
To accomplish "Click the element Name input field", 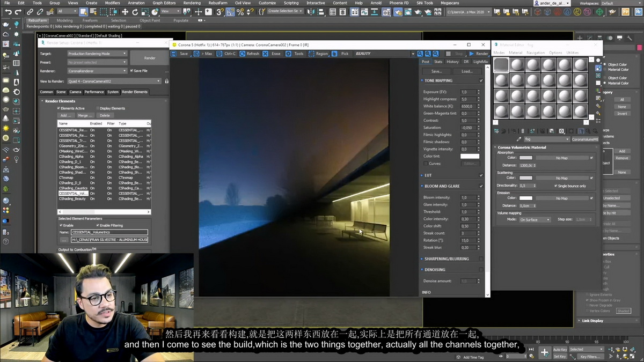I will point(109,233).
